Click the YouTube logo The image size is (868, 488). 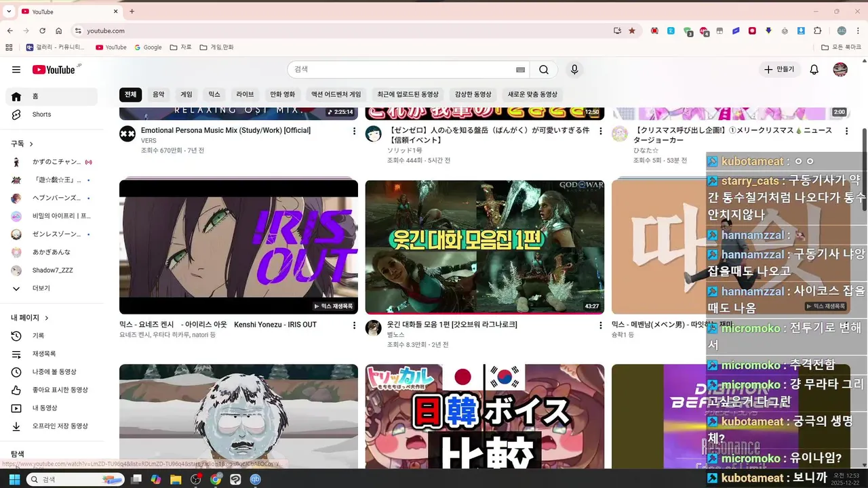click(x=54, y=70)
